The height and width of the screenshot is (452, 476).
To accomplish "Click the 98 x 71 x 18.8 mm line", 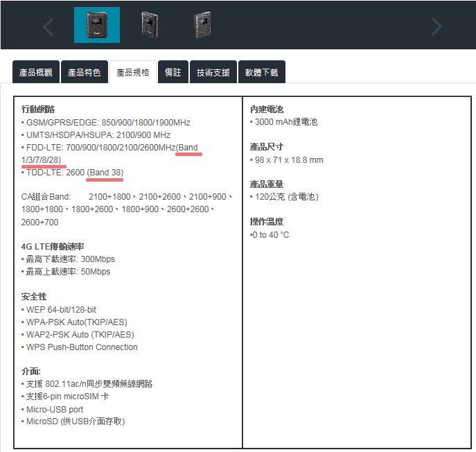I will point(287,159).
